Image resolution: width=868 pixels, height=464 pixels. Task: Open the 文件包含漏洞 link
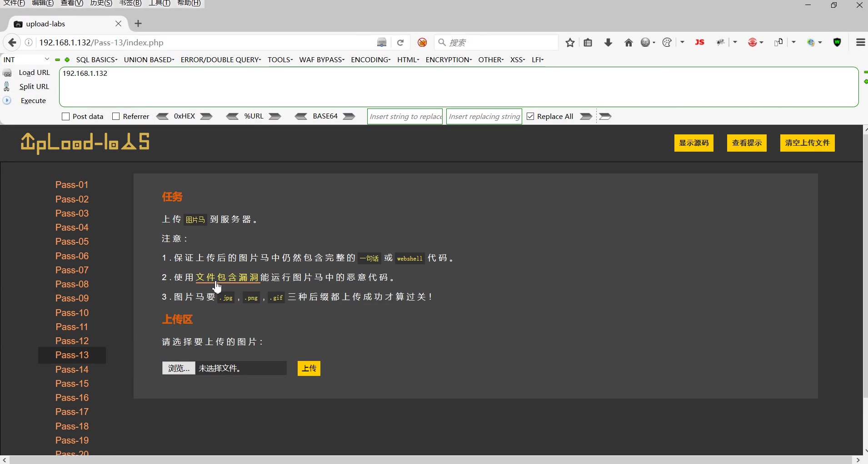click(227, 277)
